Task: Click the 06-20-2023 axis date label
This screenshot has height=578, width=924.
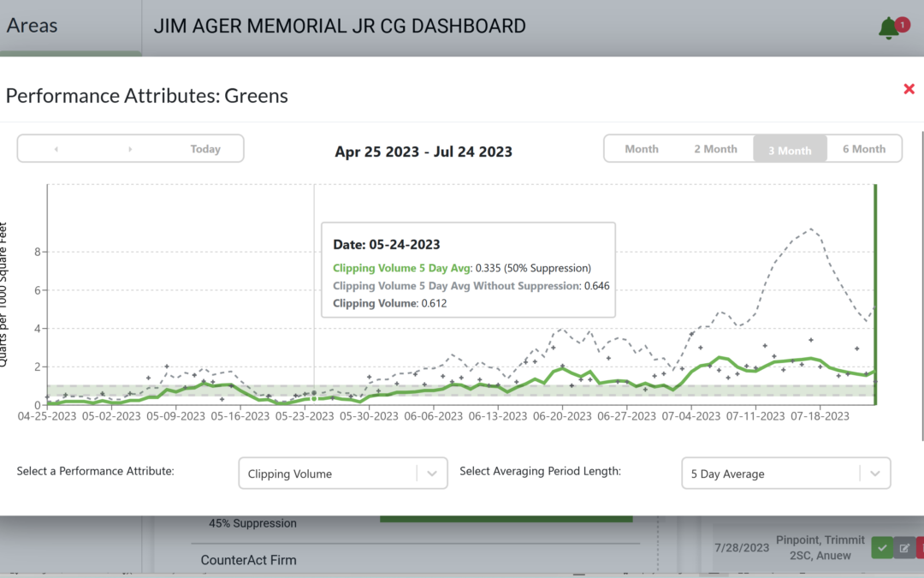Action: point(562,416)
